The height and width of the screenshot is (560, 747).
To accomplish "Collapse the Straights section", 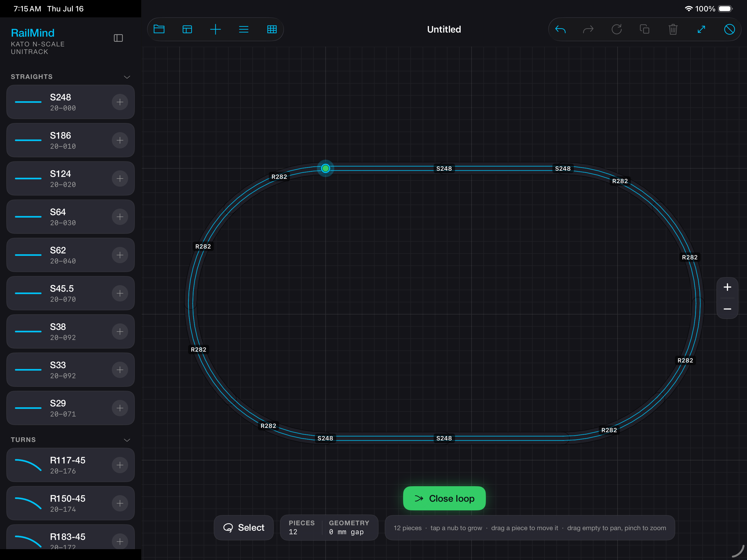I will point(127,77).
